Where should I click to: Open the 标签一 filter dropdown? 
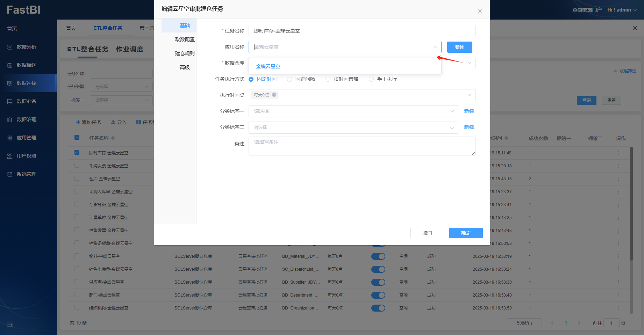click(121, 100)
